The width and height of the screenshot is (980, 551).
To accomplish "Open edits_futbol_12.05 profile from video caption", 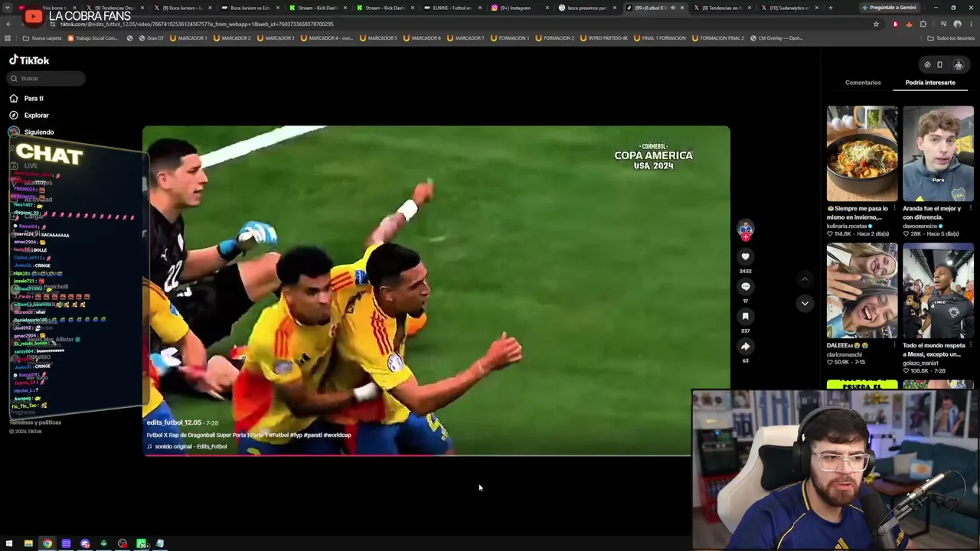I will click(174, 422).
